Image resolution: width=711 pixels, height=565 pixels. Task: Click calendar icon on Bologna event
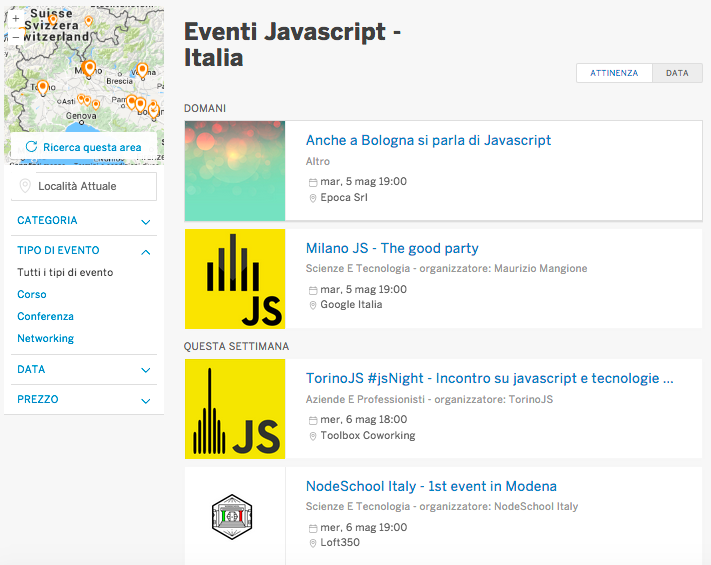(313, 182)
